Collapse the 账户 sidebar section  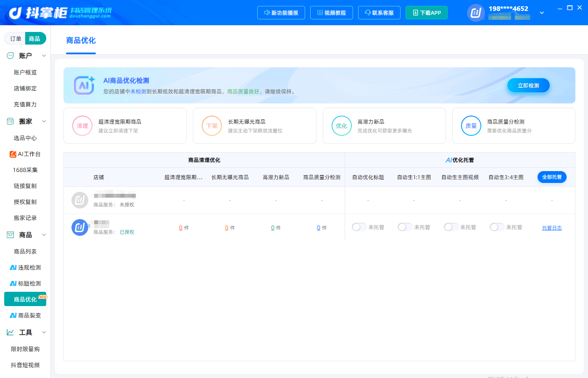[x=44, y=56]
